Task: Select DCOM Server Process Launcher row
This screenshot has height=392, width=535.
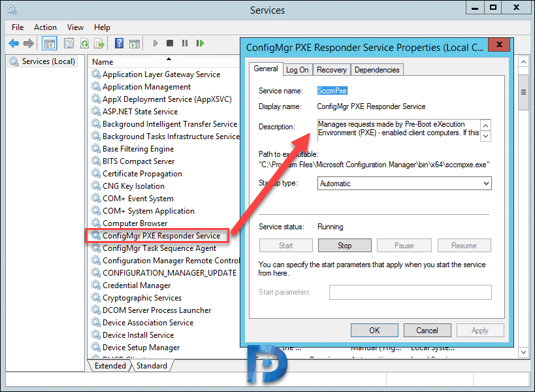Action: [x=157, y=310]
